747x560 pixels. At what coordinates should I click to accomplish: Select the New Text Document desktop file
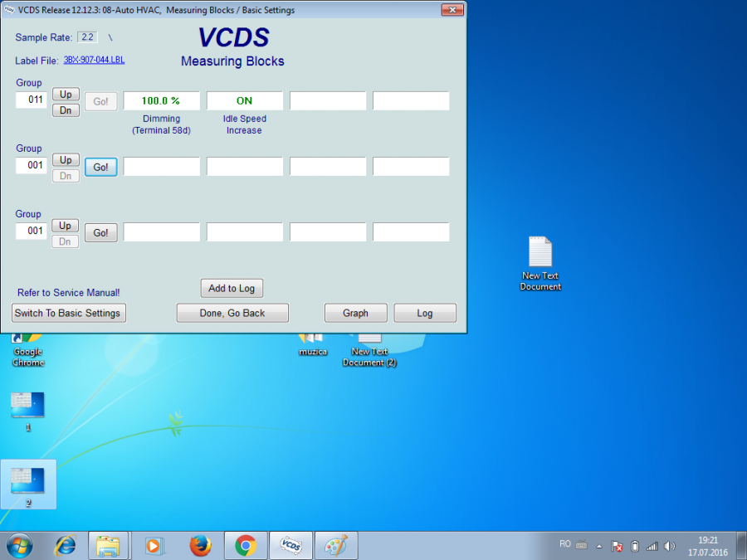[x=540, y=263]
